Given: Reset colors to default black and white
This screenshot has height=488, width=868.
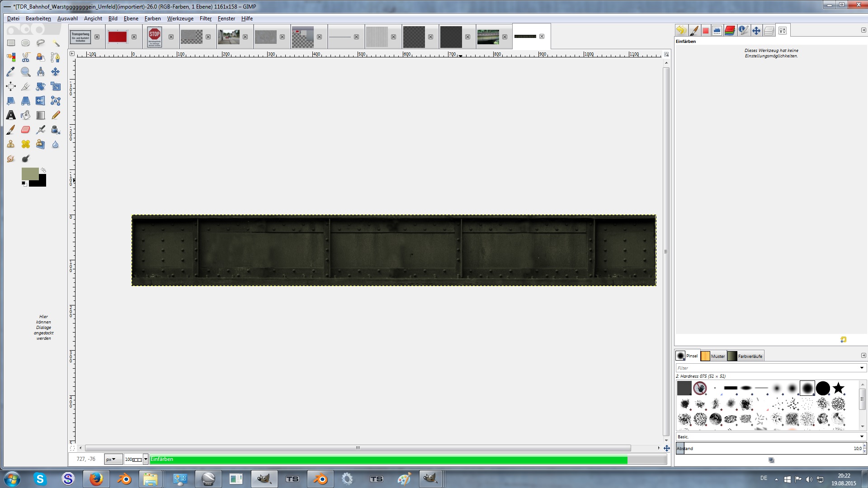Looking at the screenshot, I should 24,183.
